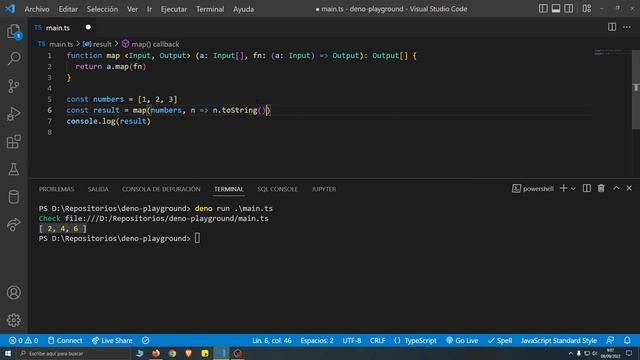Switch to the SALIDA panel tab
Viewport: 640px width, 360px height.
coord(98,189)
